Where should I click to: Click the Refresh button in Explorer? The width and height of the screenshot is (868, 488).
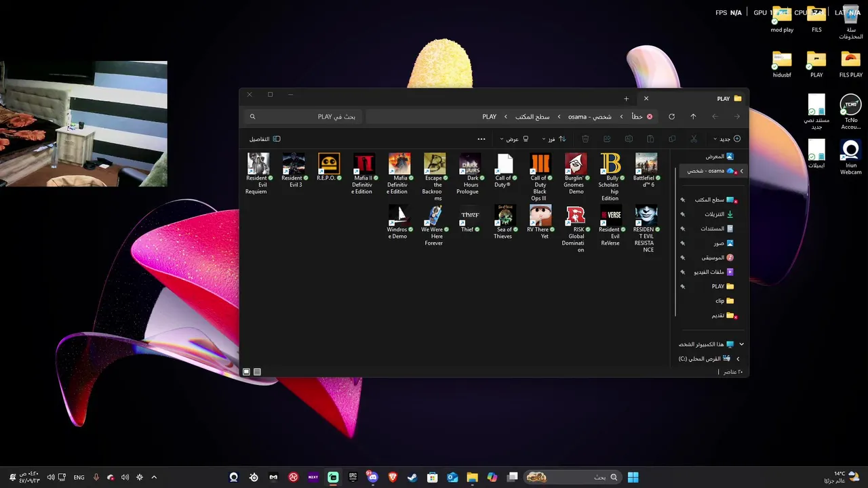[671, 117]
